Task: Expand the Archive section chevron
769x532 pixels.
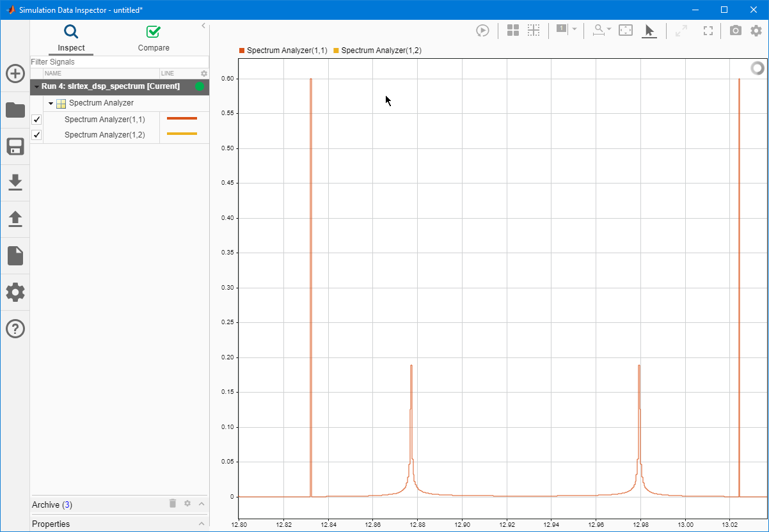Action: [202, 504]
